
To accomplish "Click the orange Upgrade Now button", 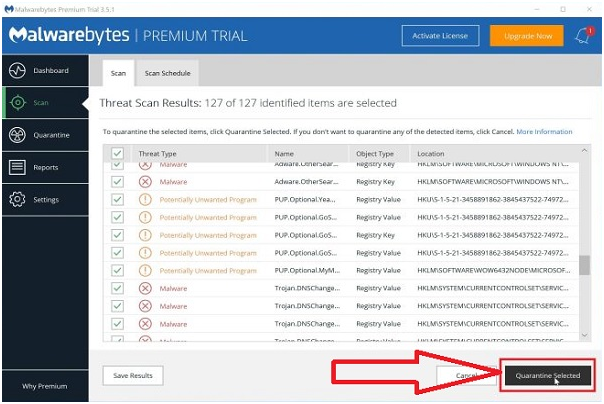I will click(x=527, y=36).
